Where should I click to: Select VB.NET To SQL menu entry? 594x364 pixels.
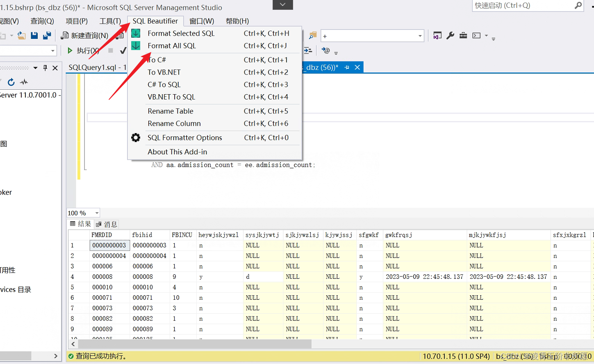(215, 97)
